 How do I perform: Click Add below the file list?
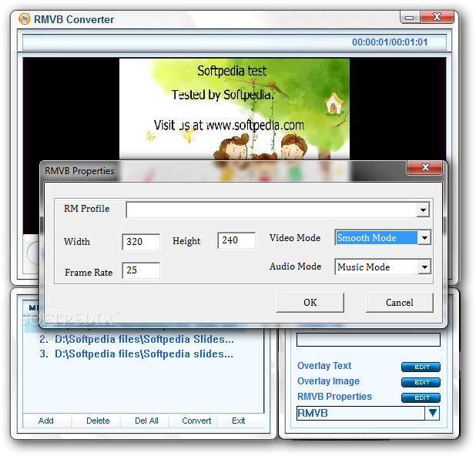[46, 421]
